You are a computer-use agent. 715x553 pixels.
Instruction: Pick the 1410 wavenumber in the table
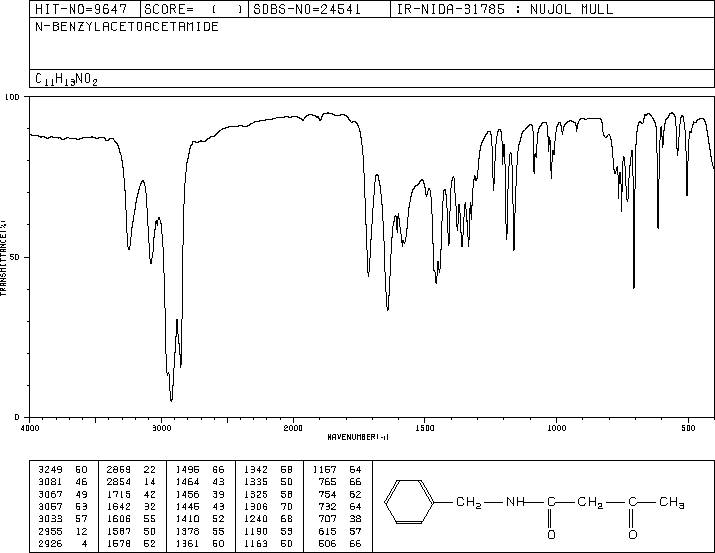(187, 519)
